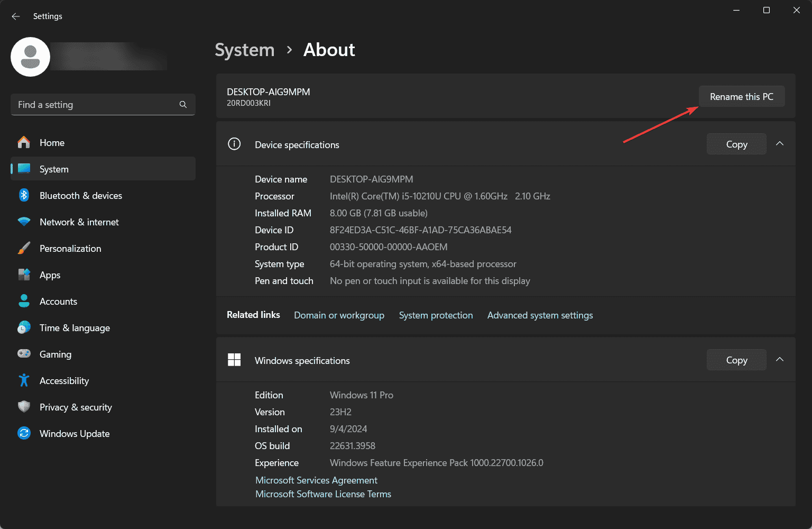Click the Gaming controller icon
This screenshot has height=529, width=812.
[24, 353]
